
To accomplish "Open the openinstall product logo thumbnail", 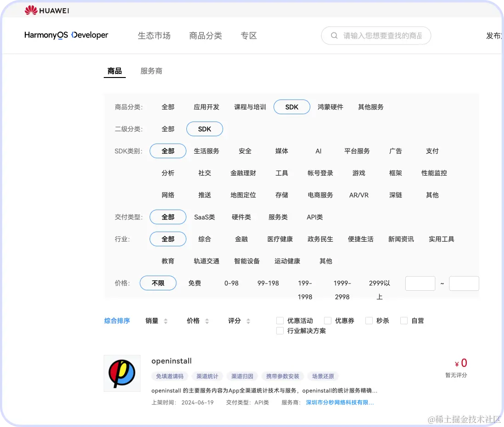I will click(122, 373).
